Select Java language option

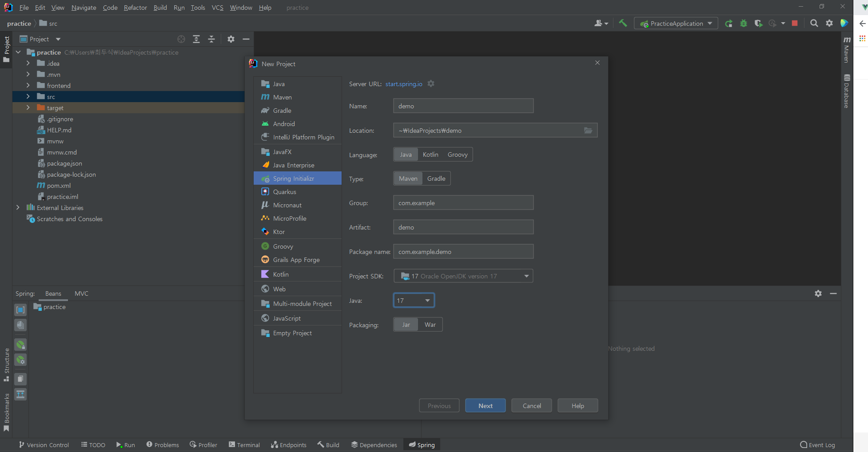406,155
